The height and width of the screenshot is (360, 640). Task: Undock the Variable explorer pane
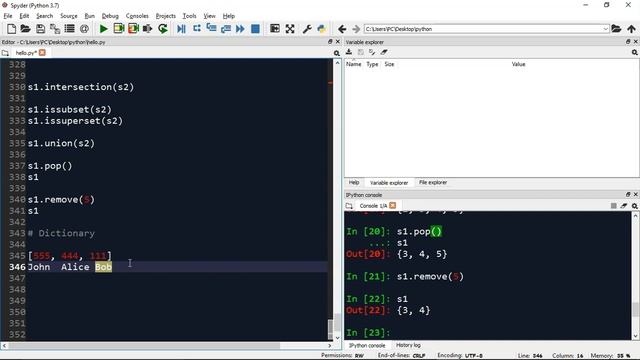628,42
